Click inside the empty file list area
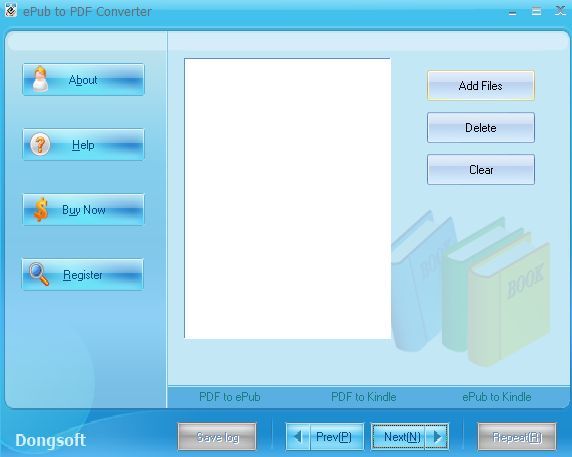Screen dimensions: 572x457 point(287,198)
